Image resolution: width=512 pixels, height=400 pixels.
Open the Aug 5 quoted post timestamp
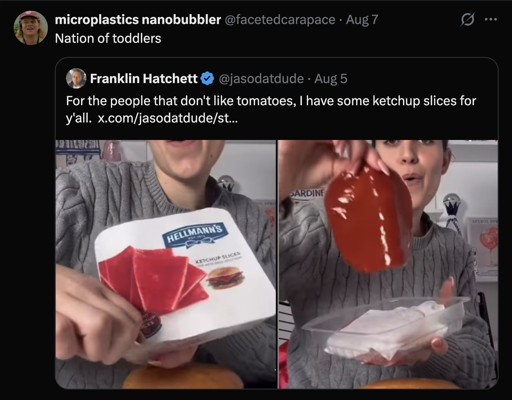(331, 79)
